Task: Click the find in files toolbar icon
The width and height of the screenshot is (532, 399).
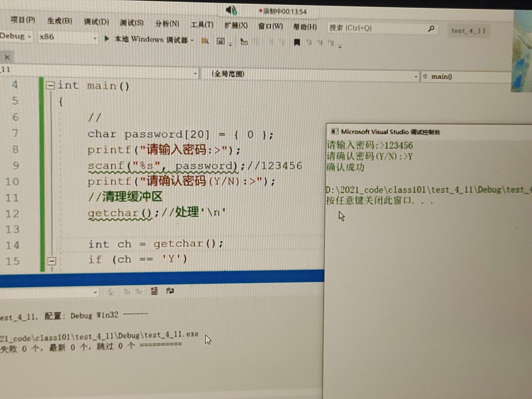Action: 205,41
